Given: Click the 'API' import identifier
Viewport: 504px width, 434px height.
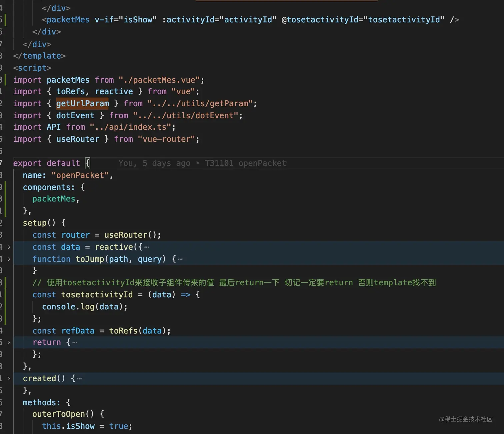Looking at the screenshot, I should coord(54,127).
